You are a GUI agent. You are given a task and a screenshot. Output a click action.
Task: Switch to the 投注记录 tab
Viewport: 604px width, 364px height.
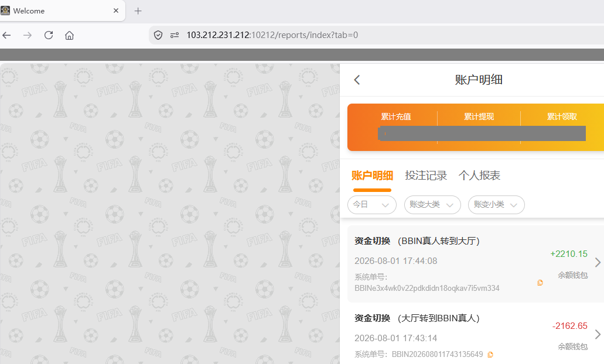tap(426, 176)
